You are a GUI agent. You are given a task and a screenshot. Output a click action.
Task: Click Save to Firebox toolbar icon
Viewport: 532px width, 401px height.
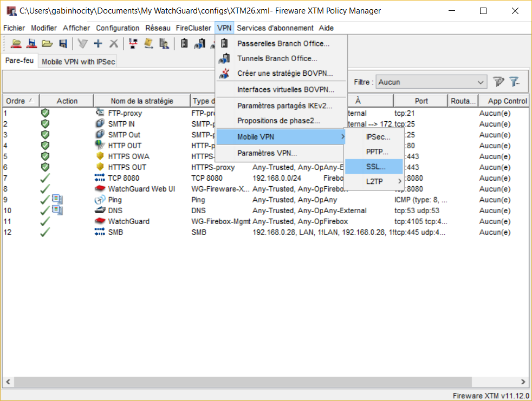pyautogui.click(x=31, y=43)
